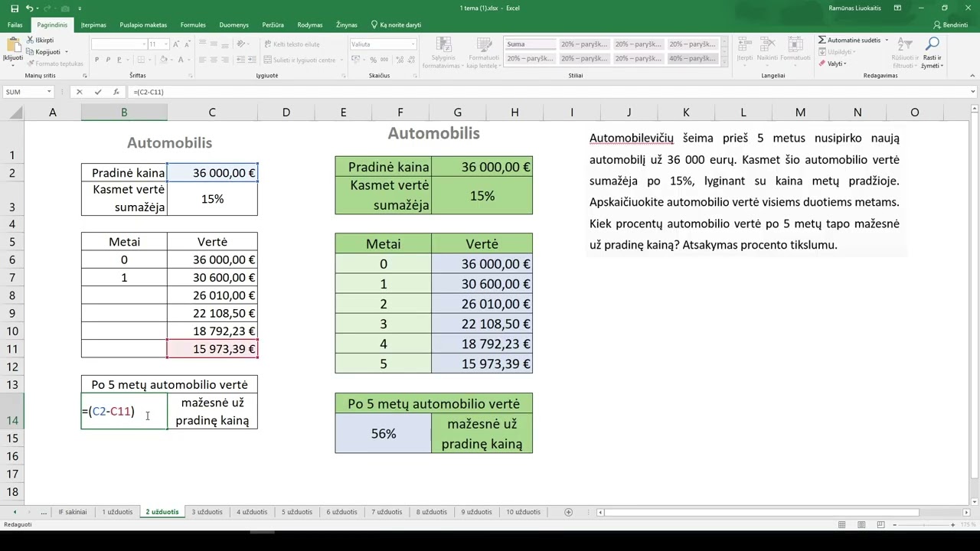This screenshot has width=980, height=551.
Task: Collapse the ribbon with chevron
Action: coord(972,76)
